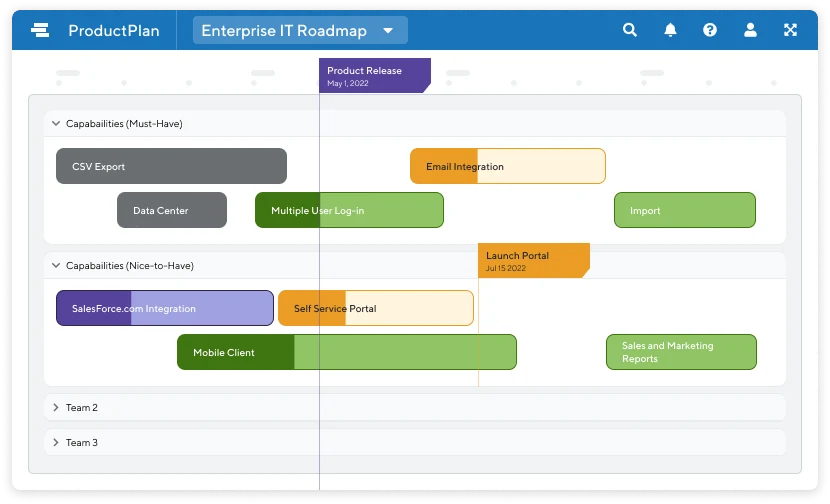This screenshot has height=504, width=830.
Task: Open the Email Integration bar
Action: tap(508, 166)
